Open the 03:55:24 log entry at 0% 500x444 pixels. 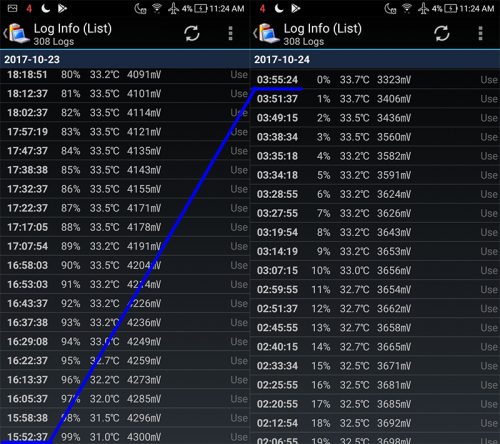click(x=375, y=80)
